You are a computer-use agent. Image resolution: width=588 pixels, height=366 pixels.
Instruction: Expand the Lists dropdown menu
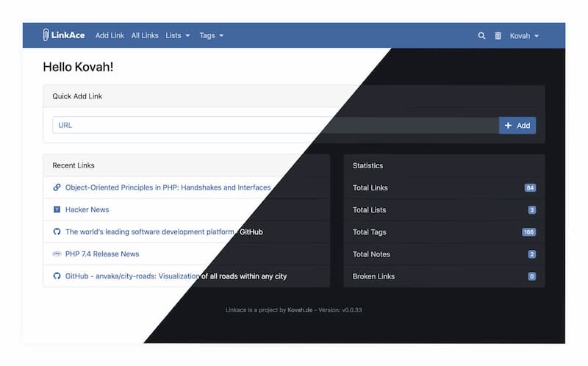click(178, 35)
